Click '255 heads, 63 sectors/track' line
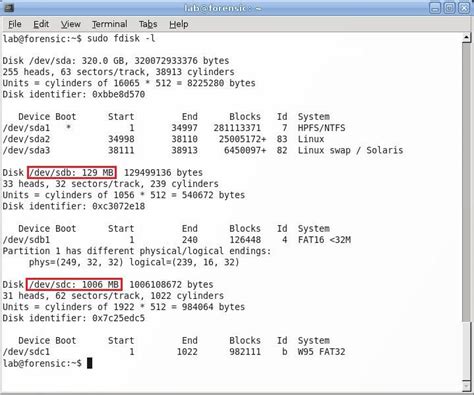The height and width of the screenshot is (395, 474). tap(118, 72)
